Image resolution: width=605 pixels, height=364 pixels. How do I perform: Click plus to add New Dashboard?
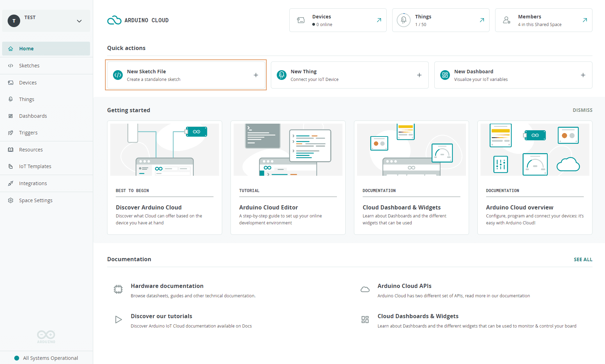583,75
